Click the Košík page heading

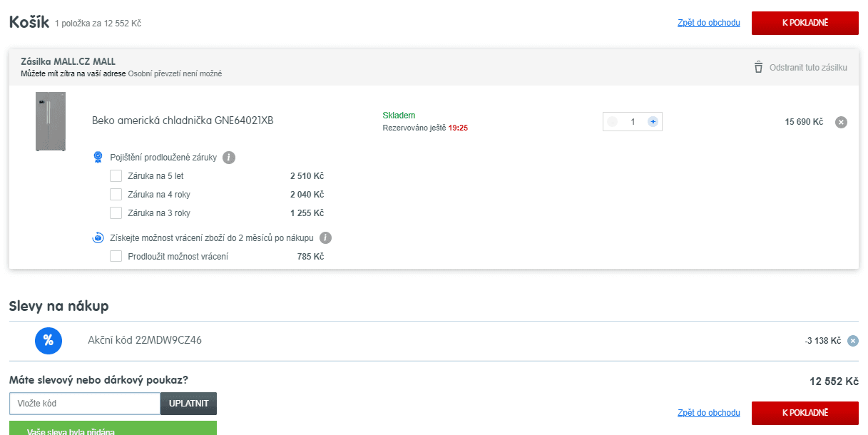tap(29, 22)
